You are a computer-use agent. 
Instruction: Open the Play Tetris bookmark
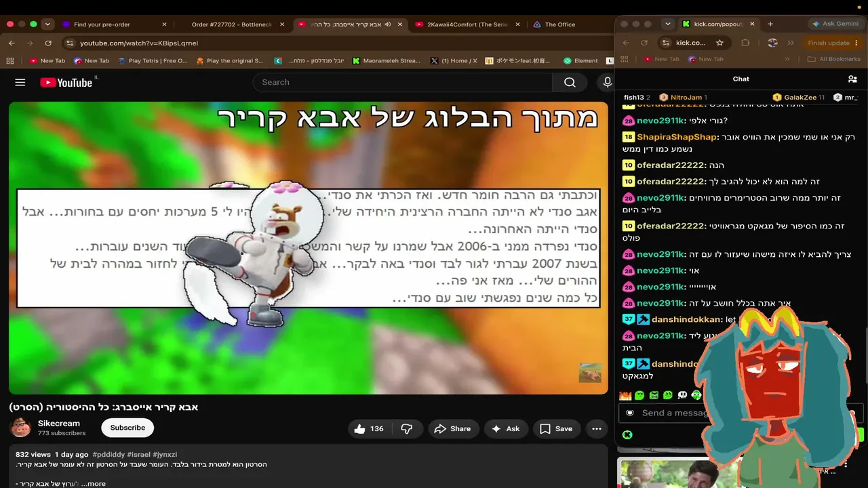pyautogui.click(x=153, y=60)
